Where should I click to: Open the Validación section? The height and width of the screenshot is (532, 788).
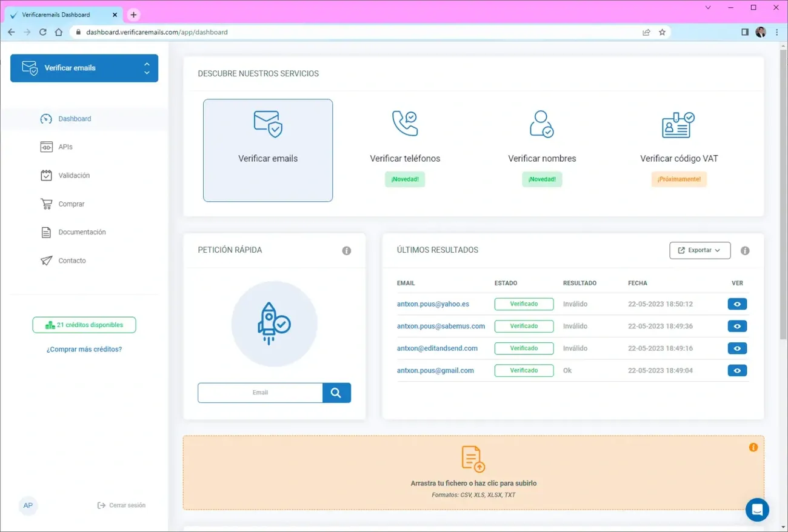click(72, 175)
